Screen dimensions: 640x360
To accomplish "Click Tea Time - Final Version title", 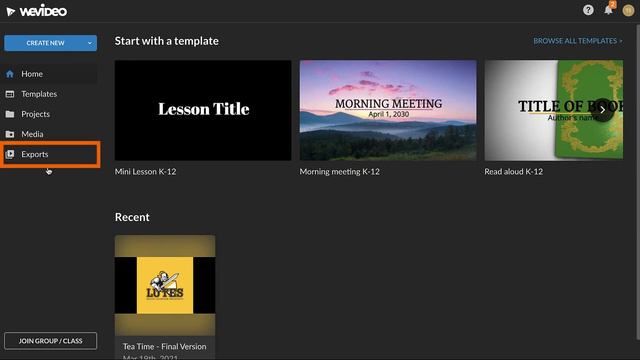I will tap(164, 346).
